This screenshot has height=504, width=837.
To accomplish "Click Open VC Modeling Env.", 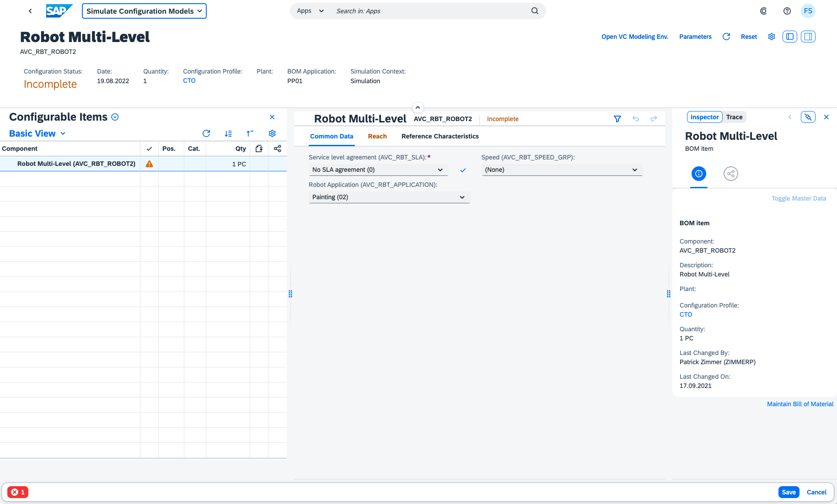I will [x=635, y=37].
